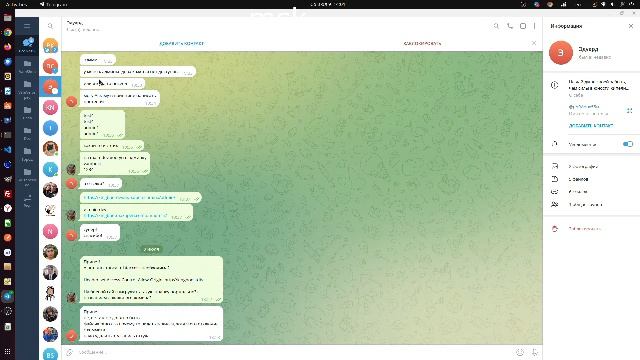Viewport: 640px width, 360px height.
Task: Open Files manager from the dock
Action: point(7,18)
